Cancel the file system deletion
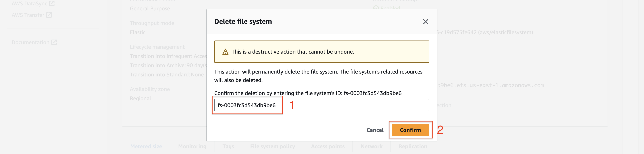Image resolution: width=644 pixels, height=154 pixels. 375,130
